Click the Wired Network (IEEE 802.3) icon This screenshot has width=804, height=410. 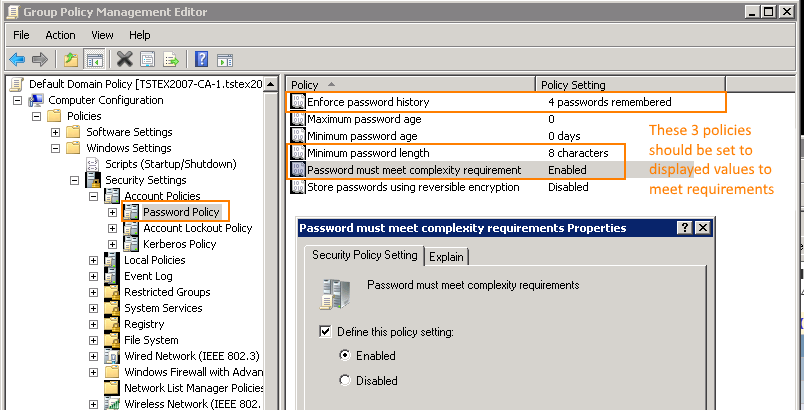[112, 356]
